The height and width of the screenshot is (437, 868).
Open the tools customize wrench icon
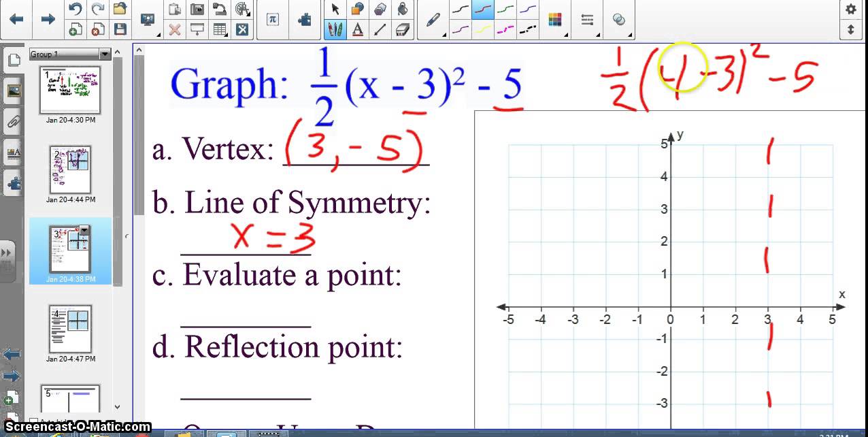242,29
